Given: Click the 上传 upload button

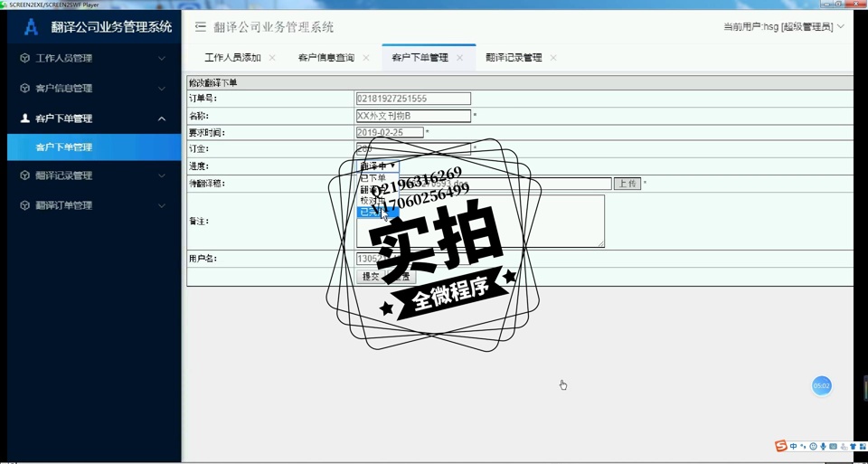Looking at the screenshot, I should click(x=627, y=184).
